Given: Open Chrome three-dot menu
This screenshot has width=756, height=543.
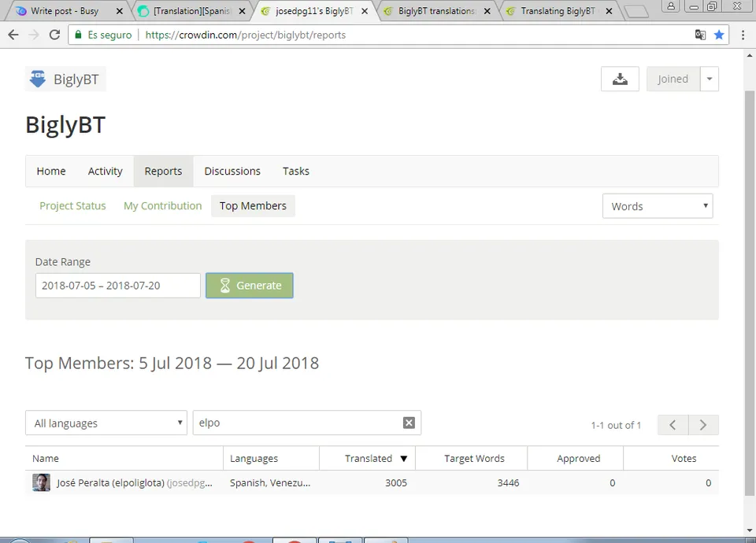Looking at the screenshot, I should (743, 35).
